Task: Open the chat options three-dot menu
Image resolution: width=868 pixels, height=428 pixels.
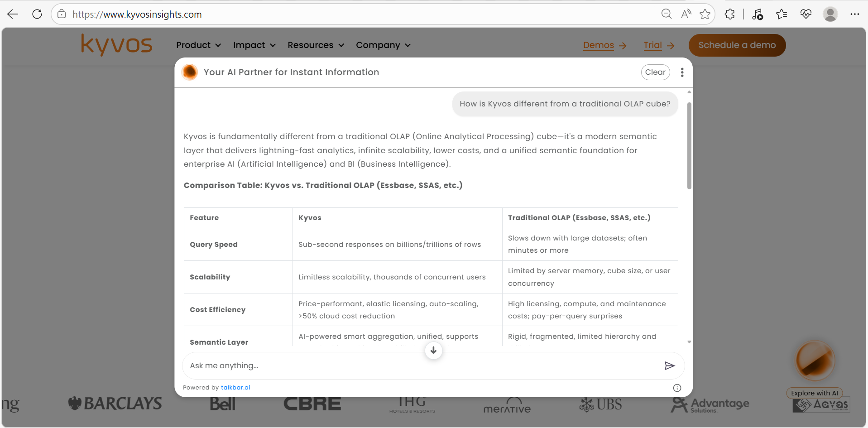Action: (682, 72)
